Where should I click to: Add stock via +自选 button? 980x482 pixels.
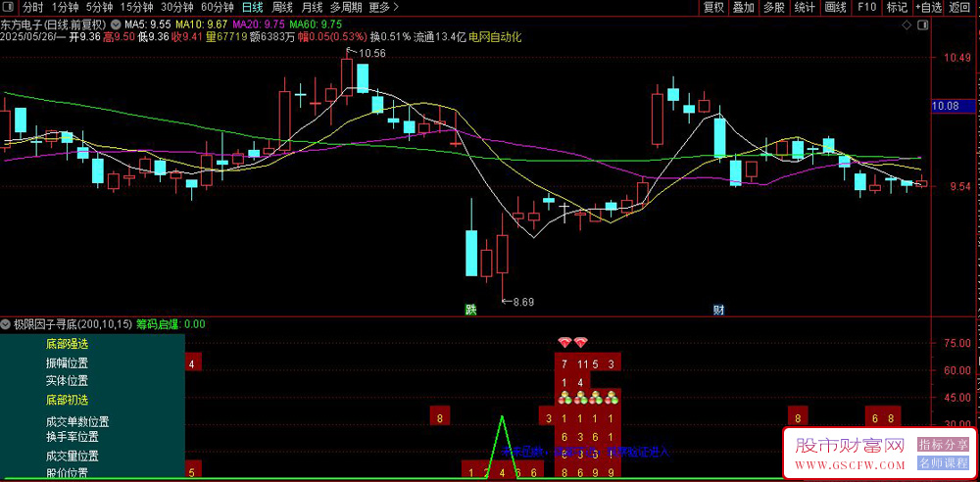click(929, 8)
